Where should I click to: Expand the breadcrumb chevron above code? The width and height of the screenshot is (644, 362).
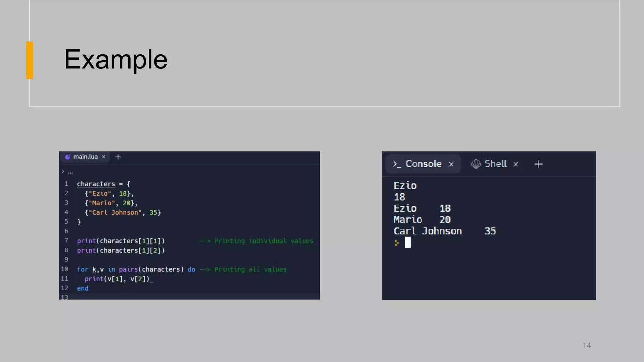(x=63, y=172)
